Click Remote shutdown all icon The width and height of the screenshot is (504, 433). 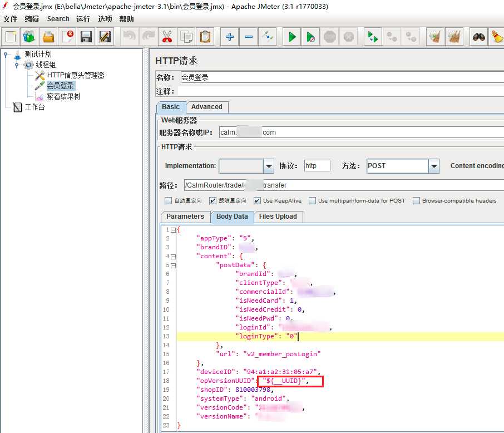pos(411,37)
